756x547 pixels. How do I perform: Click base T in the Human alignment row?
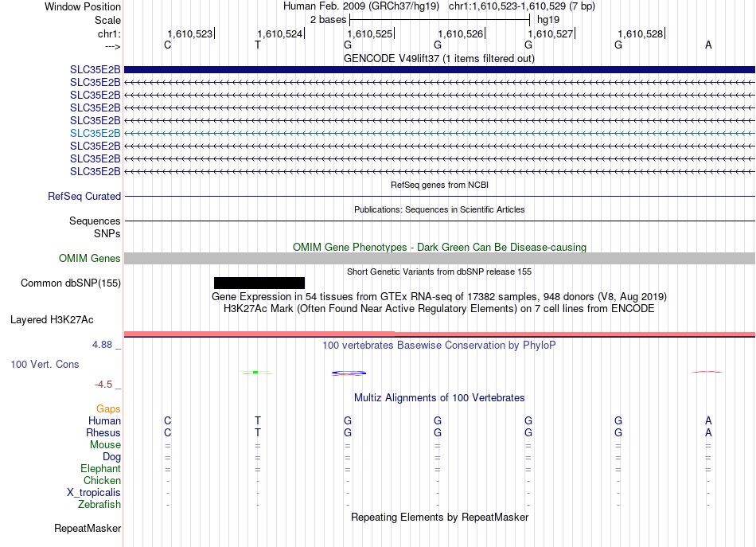pyautogui.click(x=258, y=421)
